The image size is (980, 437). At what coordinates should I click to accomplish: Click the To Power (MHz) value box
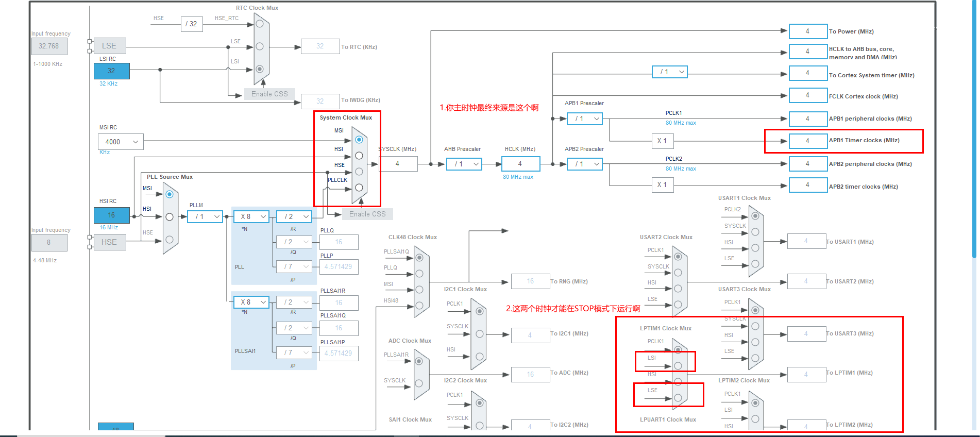[808, 31]
